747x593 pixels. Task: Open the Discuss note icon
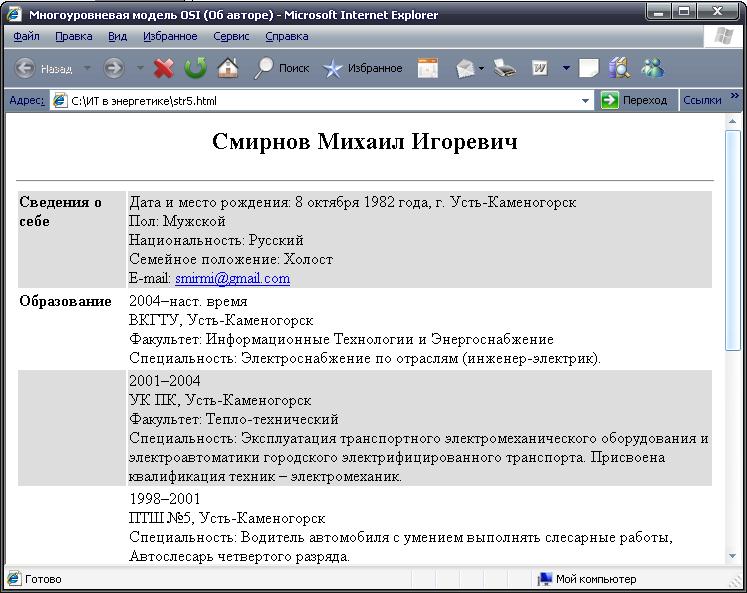click(589, 68)
